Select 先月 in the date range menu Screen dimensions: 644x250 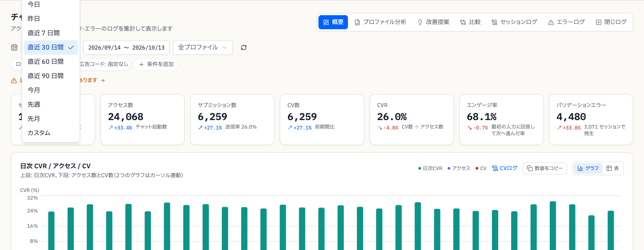click(x=51, y=119)
